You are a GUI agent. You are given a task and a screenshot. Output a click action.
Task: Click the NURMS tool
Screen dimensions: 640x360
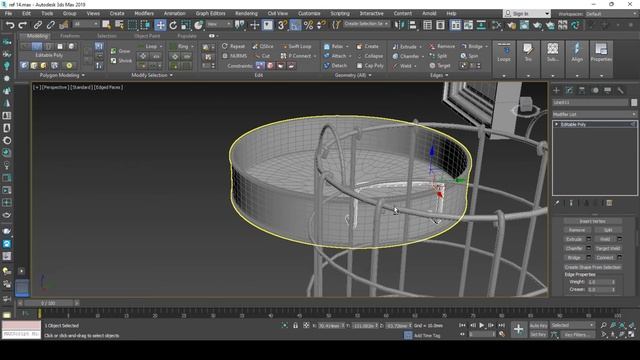tap(235, 56)
